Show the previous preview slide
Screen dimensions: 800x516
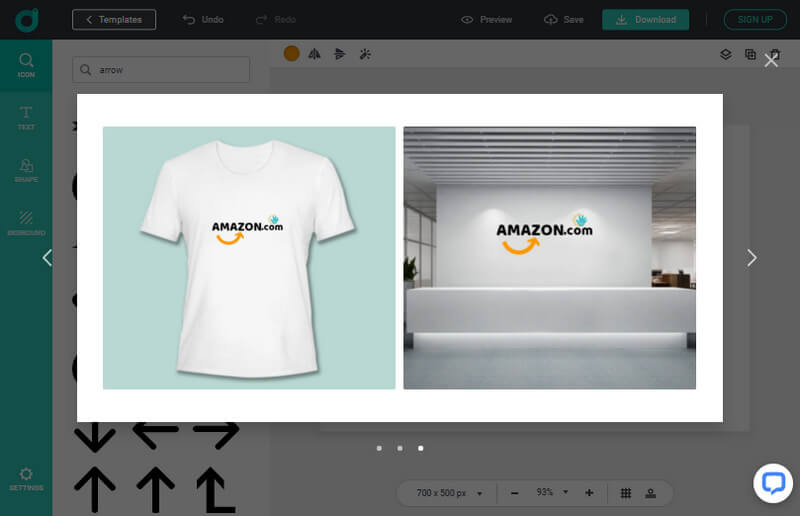(47, 258)
